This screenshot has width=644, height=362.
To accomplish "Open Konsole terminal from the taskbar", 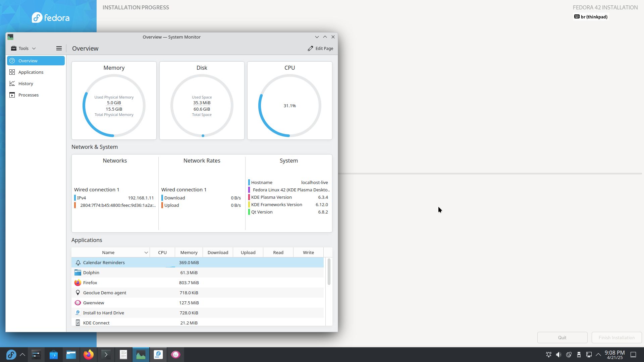I will point(106,355).
